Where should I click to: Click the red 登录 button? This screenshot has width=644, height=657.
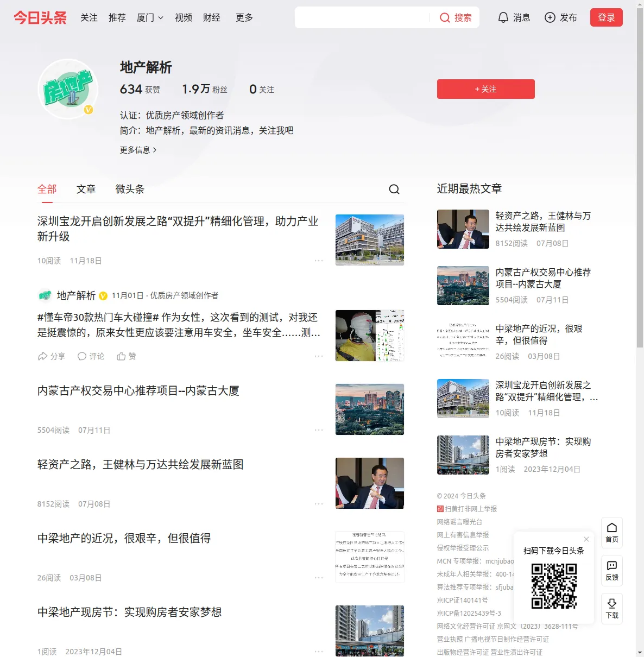coord(607,17)
